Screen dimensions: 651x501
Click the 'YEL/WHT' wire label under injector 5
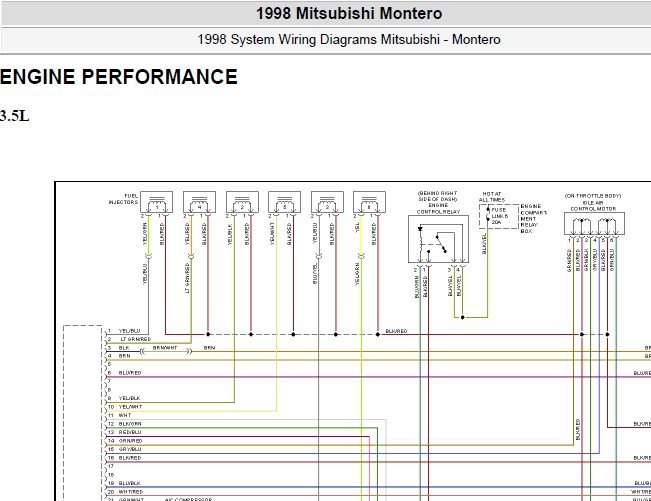click(272, 234)
